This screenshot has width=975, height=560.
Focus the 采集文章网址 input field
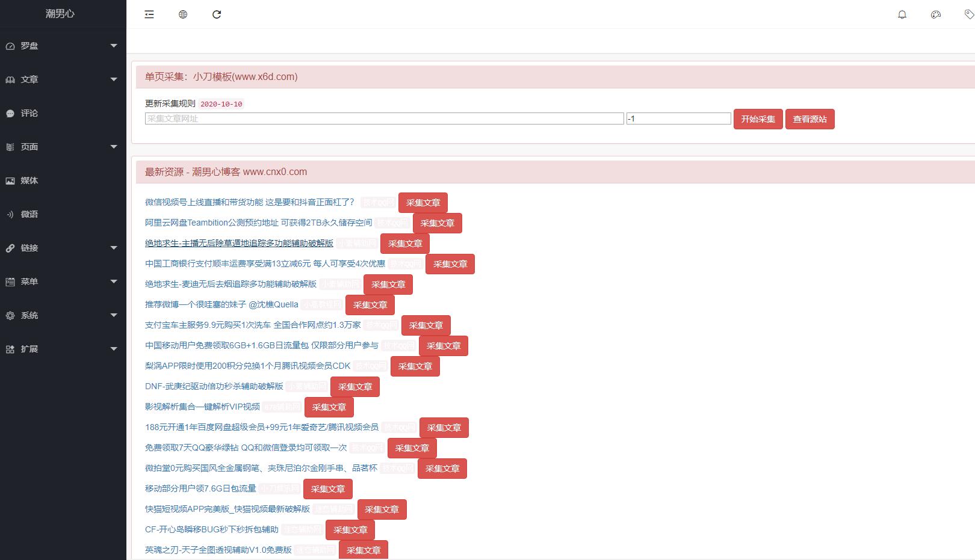click(x=384, y=118)
